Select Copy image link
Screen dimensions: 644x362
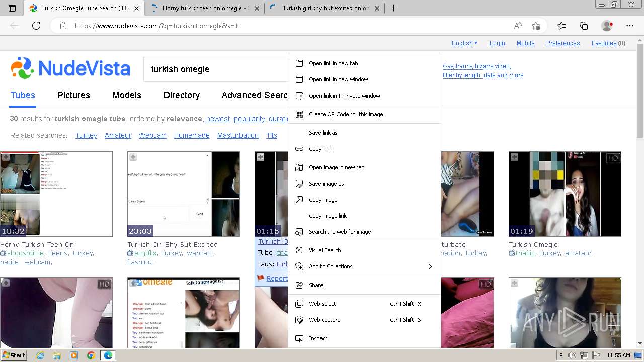[x=364, y=216]
